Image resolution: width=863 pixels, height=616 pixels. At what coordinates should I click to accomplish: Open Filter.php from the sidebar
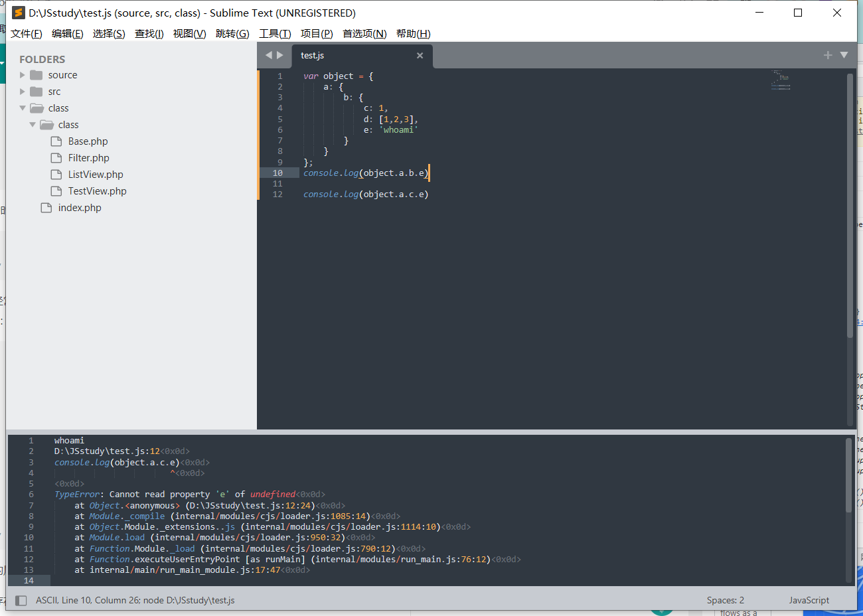(88, 158)
